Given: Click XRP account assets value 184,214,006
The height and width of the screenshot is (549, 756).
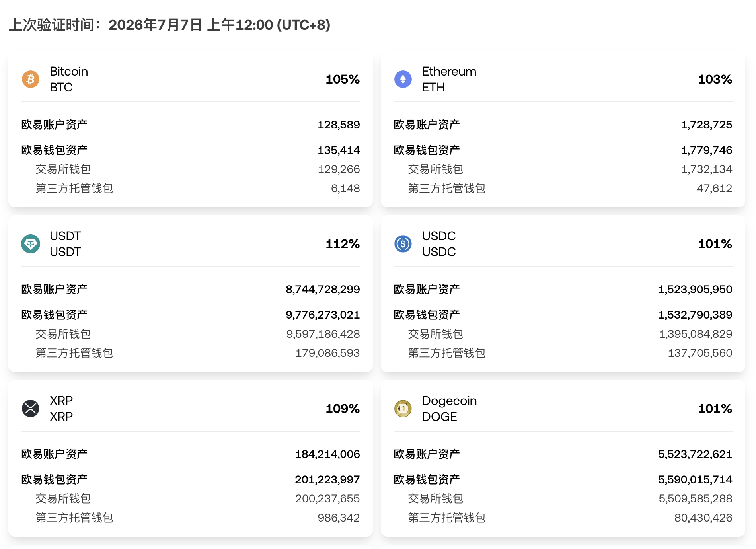Looking at the screenshot, I should [x=327, y=454].
